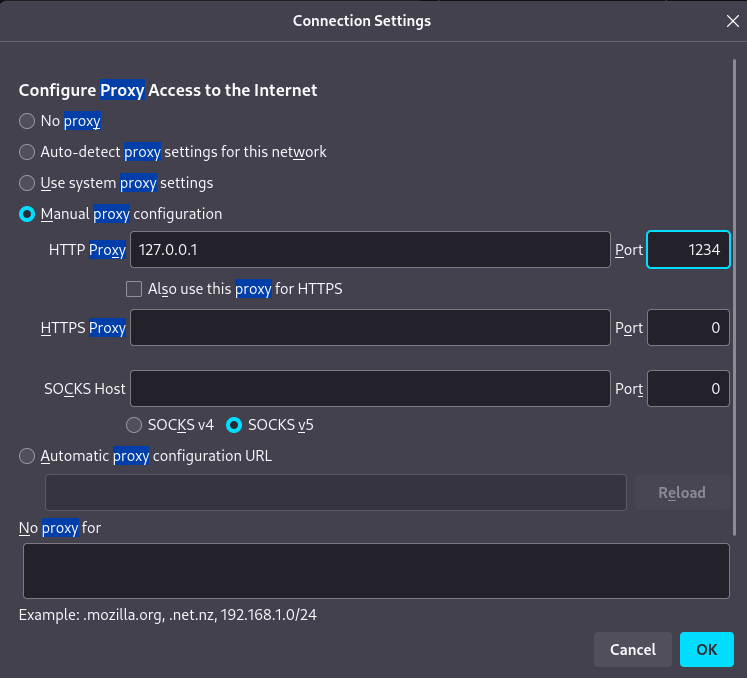Close the Connection Settings dialog
Screen dimensions: 747x678
[732, 21]
